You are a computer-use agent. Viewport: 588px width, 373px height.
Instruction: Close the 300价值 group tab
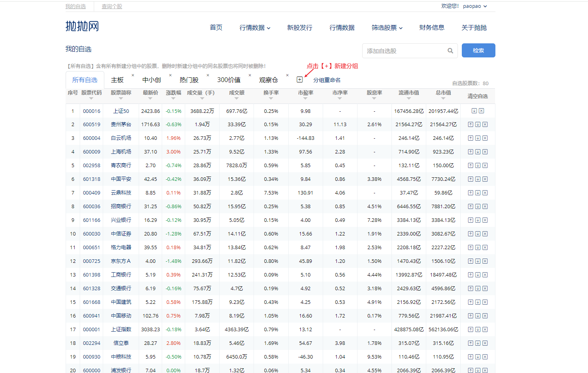pyautogui.click(x=250, y=75)
